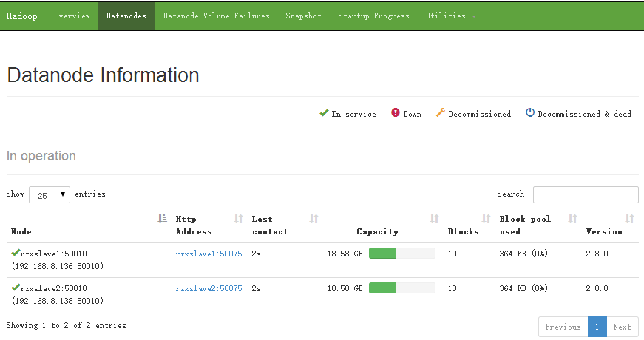Select the Datanodes tab
The width and height of the screenshot is (644, 340).
(126, 16)
